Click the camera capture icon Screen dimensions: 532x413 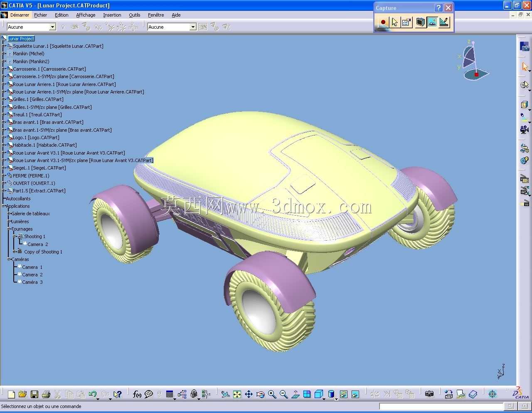tap(429, 394)
